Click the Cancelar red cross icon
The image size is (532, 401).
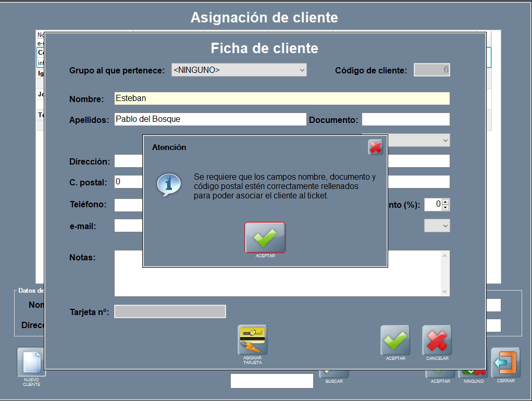pyautogui.click(x=437, y=341)
